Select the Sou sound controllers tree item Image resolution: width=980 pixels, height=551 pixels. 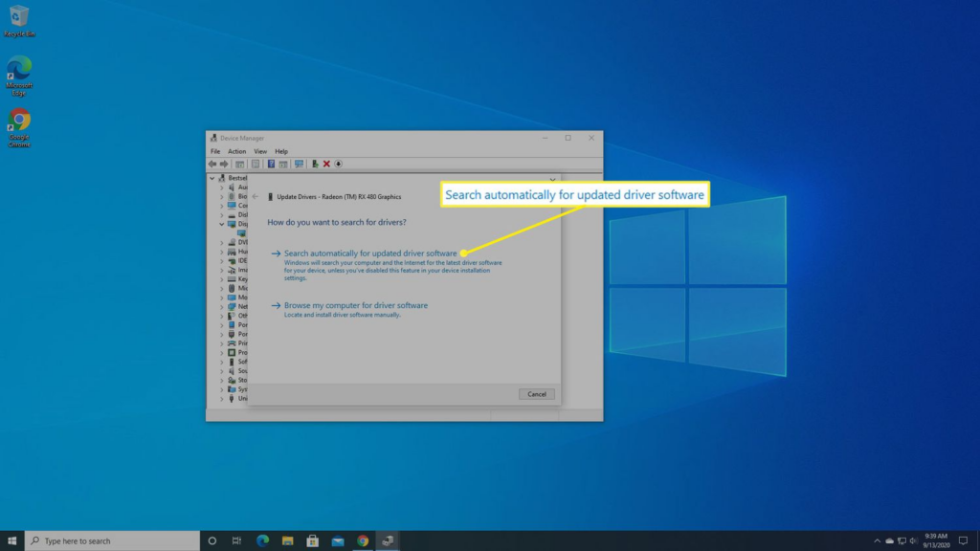(237, 371)
